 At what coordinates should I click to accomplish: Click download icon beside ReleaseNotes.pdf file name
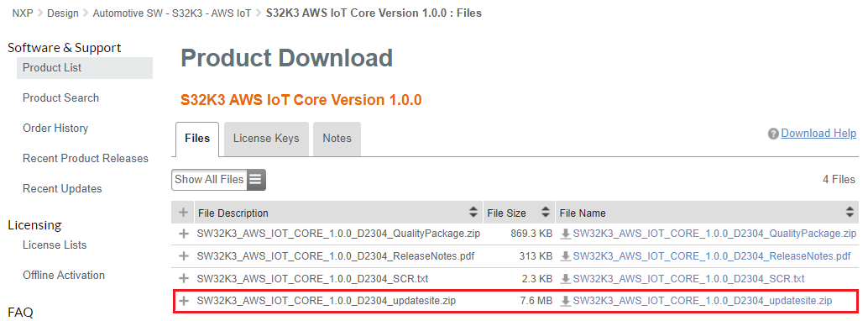coord(565,256)
